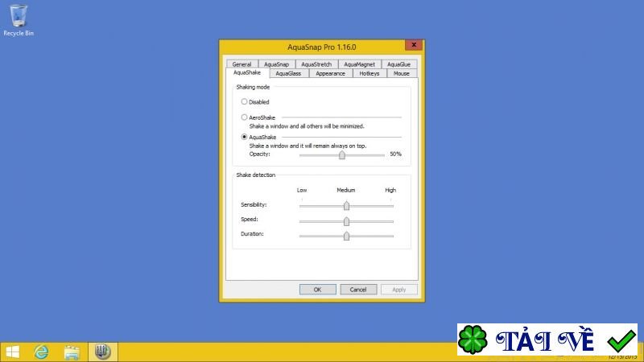Open the Appearance tab
Viewport: 644px width, 362px height.
click(330, 73)
